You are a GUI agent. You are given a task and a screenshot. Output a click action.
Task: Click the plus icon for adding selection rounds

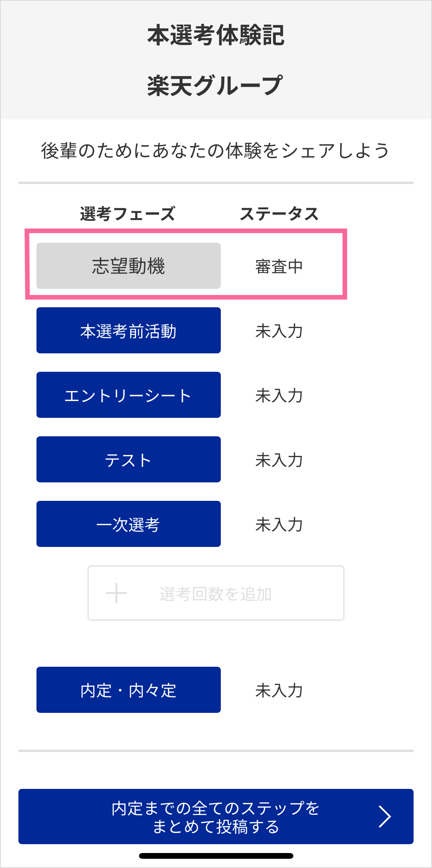(x=116, y=593)
